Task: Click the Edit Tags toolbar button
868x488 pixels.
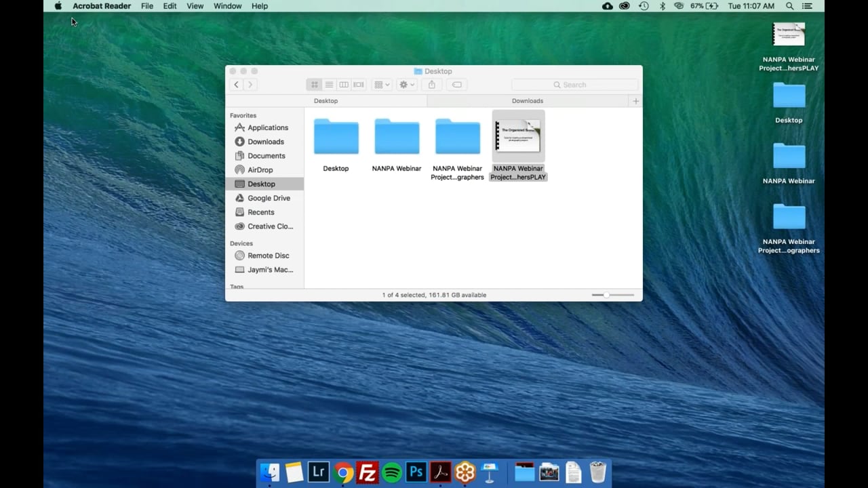Action: click(x=457, y=85)
